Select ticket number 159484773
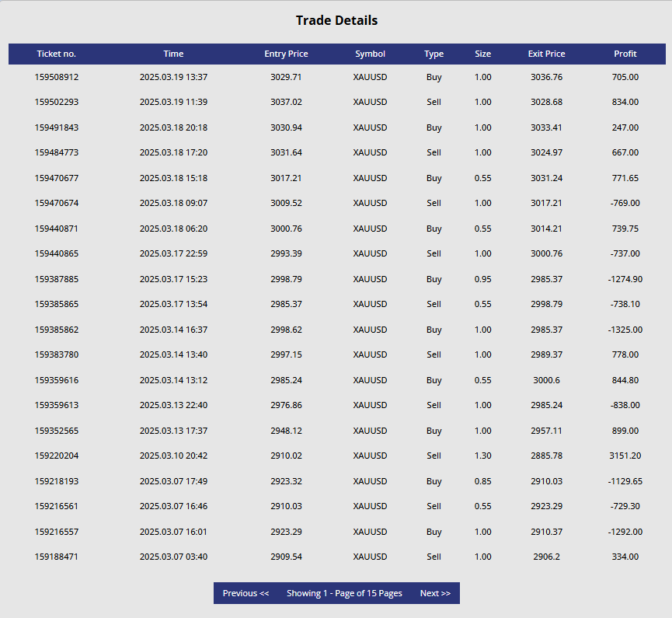This screenshot has width=672, height=618. point(57,152)
